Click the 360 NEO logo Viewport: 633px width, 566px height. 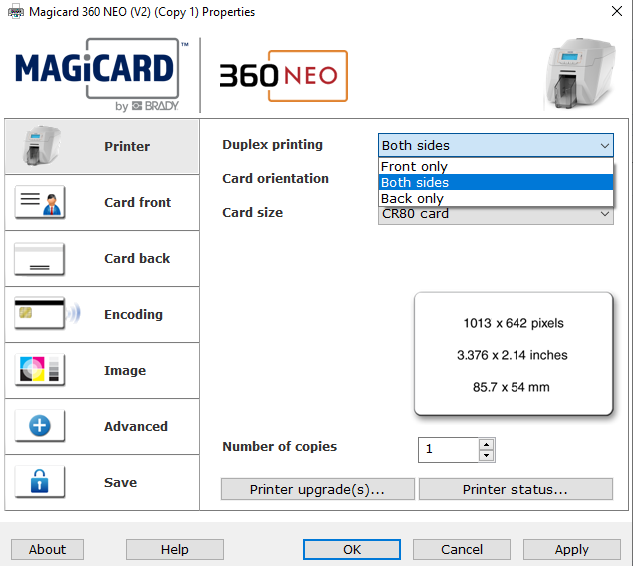(283, 76)
